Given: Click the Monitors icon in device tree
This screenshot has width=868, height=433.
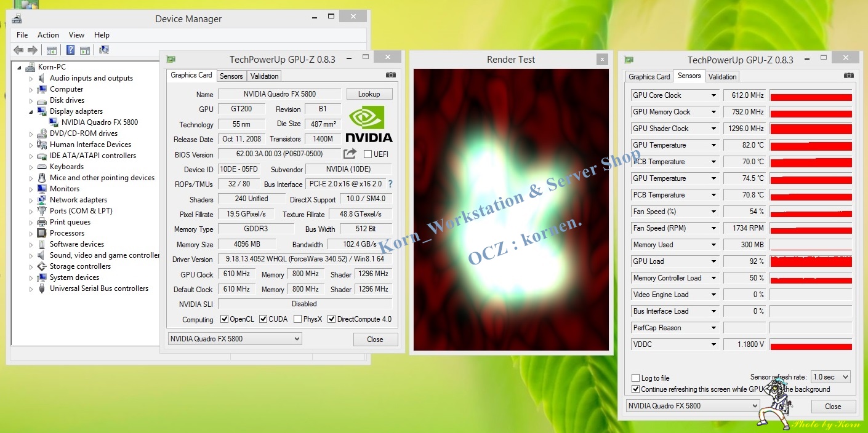Looking at the screenshot, I should [x=42, y=189].
